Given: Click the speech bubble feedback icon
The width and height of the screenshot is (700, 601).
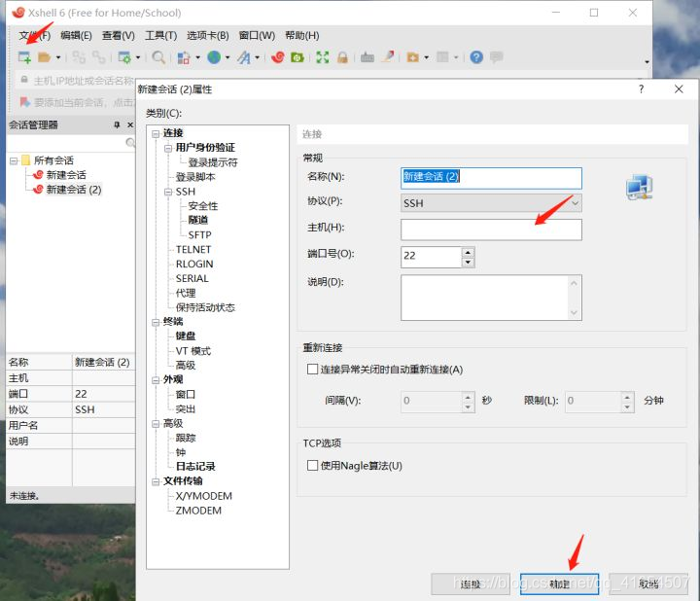Looking at the screenshot, I should [x=497, y=57].
